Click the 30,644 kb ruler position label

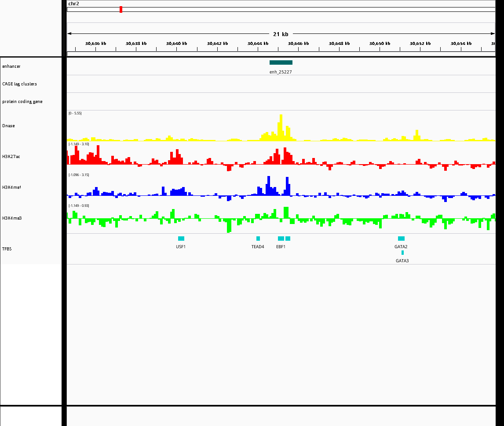[258, 44]
